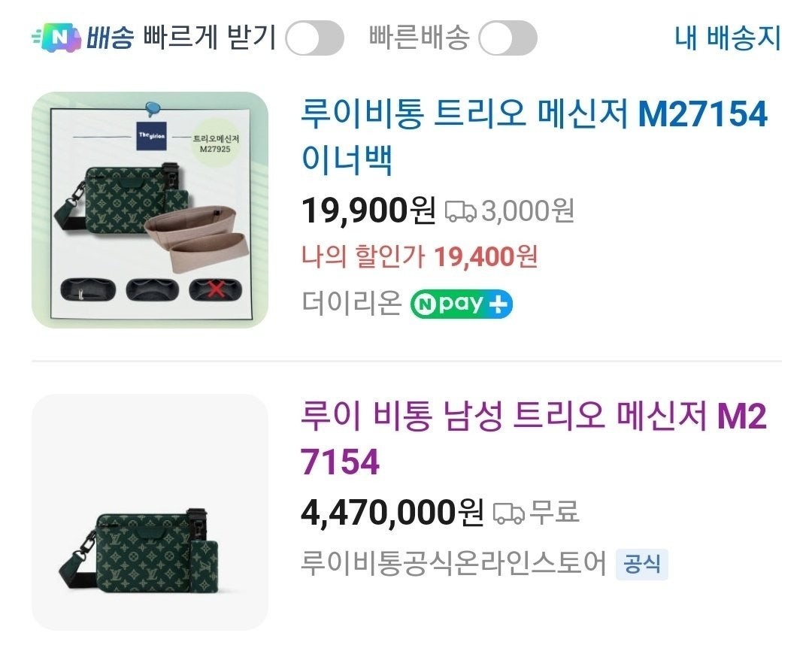Screen dimensions: 812x651
Task: Click the delivery truck icon beside 3,000원
Action: (460, 212)
